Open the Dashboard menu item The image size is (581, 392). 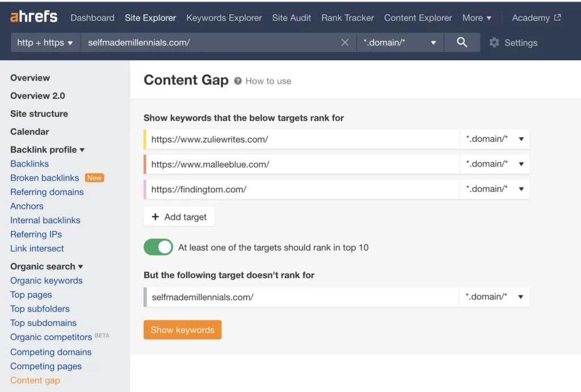pyautogui.click(x=92, y=18)
